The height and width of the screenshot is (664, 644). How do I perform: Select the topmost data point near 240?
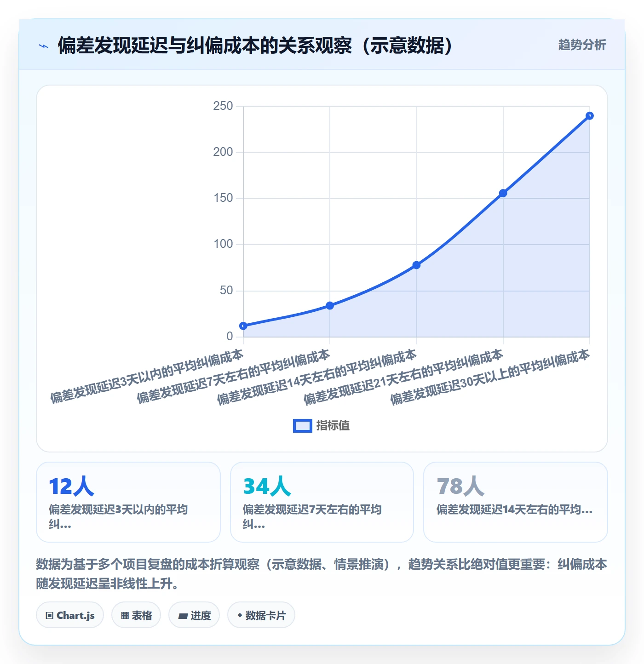click(590, 116)
